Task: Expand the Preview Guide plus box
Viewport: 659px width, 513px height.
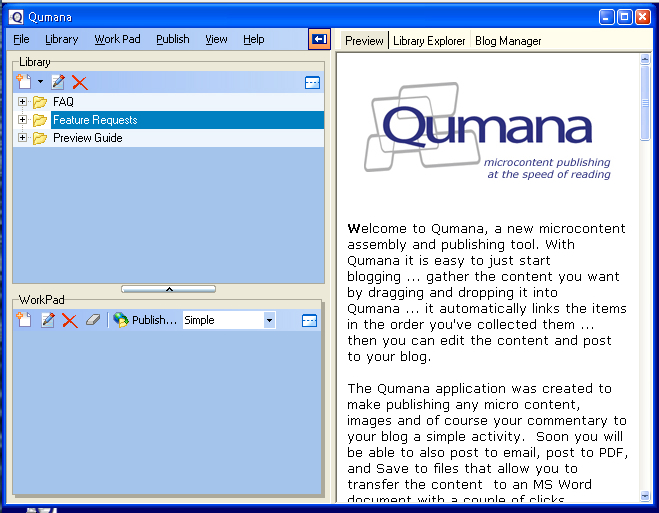Action: click(22, 138)
